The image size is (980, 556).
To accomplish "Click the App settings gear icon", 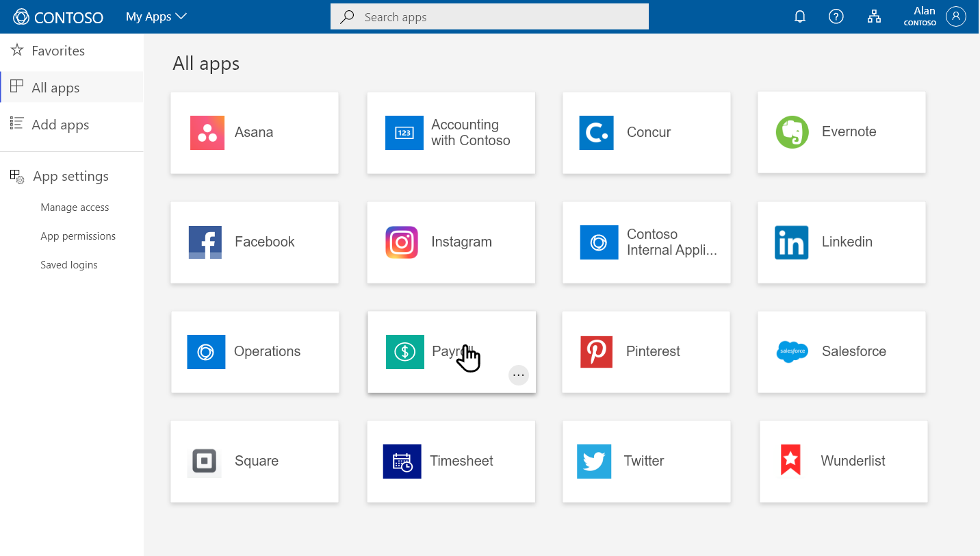I will pos(17,177).
